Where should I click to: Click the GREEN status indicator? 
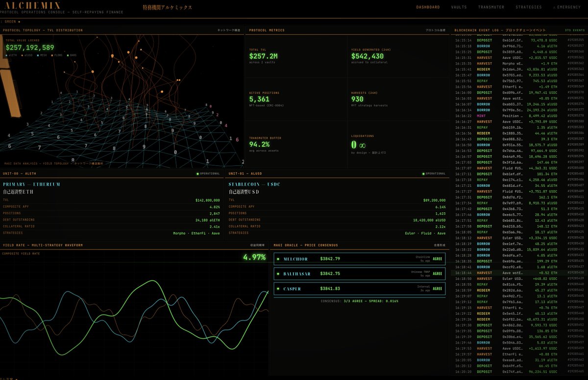click(12, 22)
